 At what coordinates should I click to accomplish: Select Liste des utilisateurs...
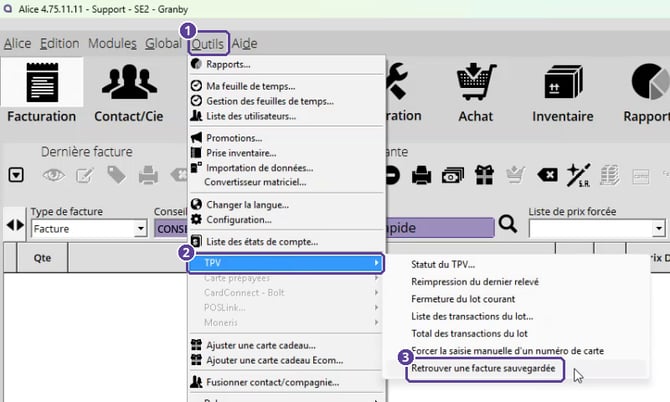[286, 116]
